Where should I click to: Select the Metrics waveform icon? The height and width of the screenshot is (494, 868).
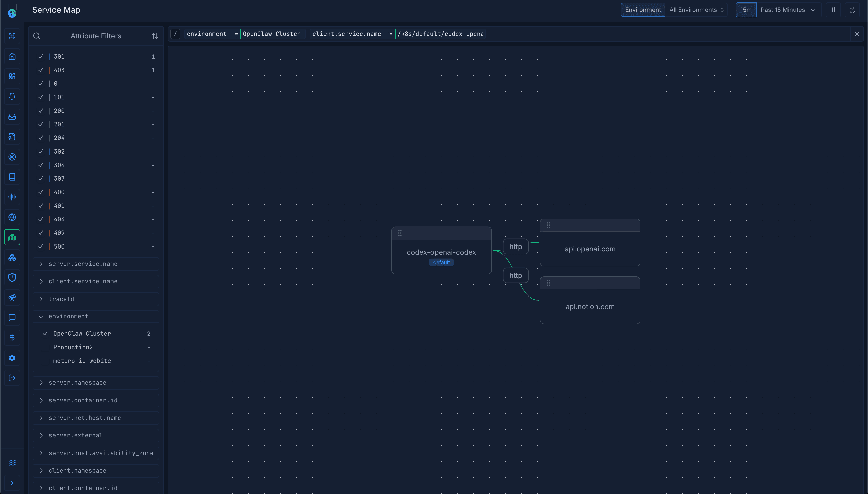tap(12, 197)
